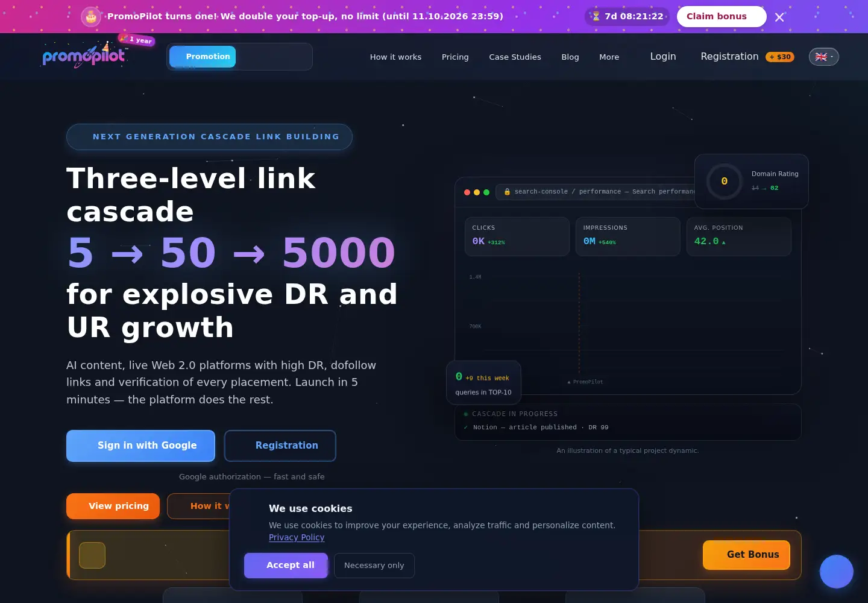This screenshot has height=603, width=868.
Task: Click the square icon in bonus strip
Action: click(x=92, y=555)
